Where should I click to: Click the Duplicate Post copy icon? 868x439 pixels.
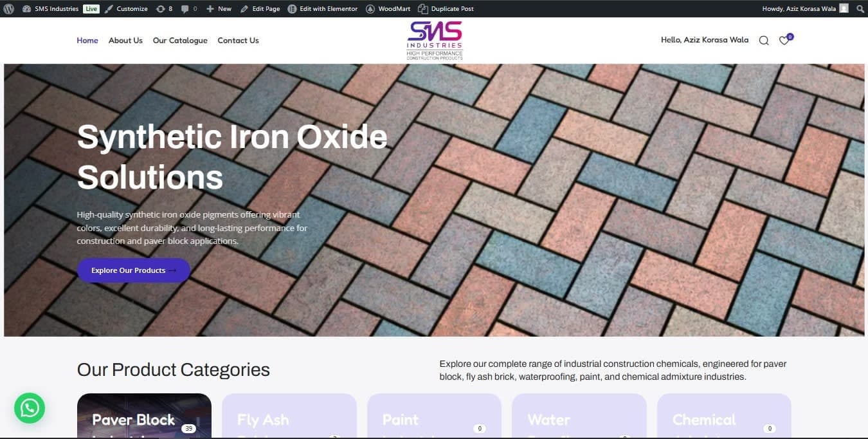422,9
